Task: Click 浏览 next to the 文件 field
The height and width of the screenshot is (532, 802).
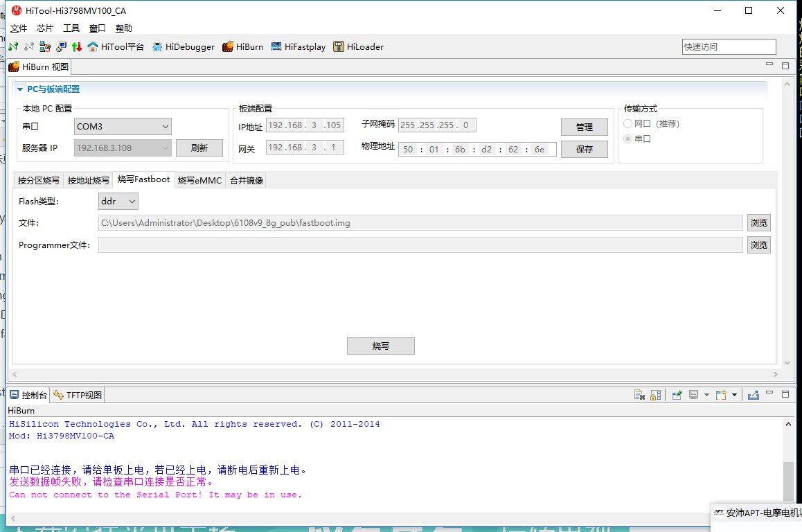Action: 758,222
